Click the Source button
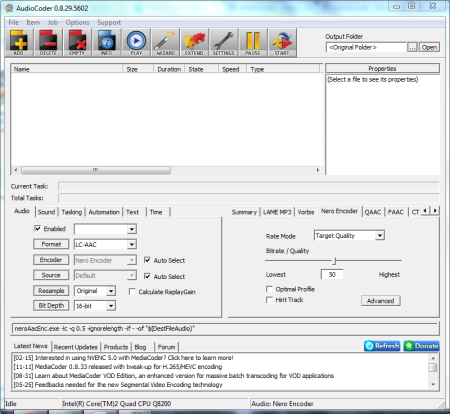450x414 pixels. [x=51, y=275]
